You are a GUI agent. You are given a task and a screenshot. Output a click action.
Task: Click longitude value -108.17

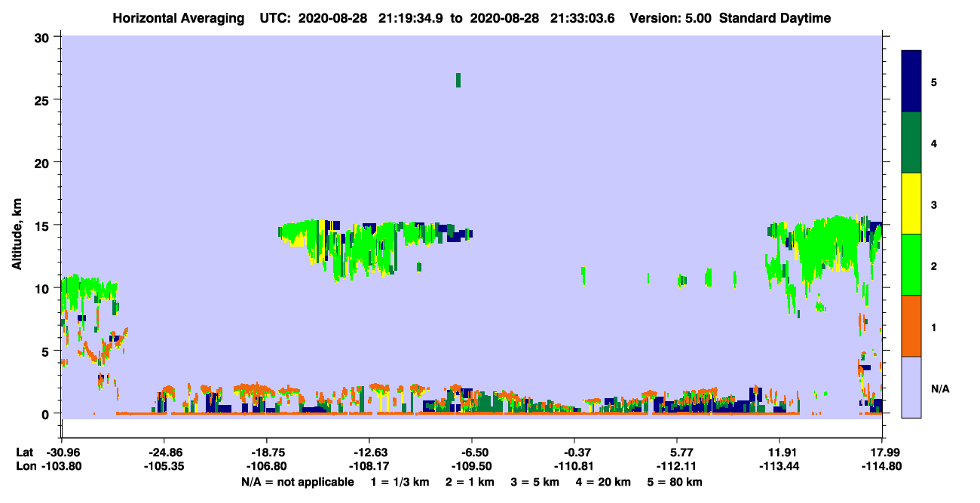point(369,466)
